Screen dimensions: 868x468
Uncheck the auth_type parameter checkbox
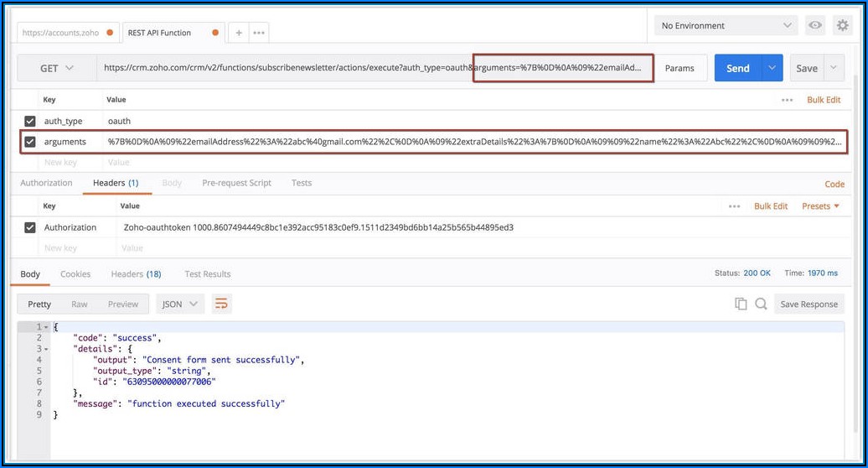coord(30,121)
